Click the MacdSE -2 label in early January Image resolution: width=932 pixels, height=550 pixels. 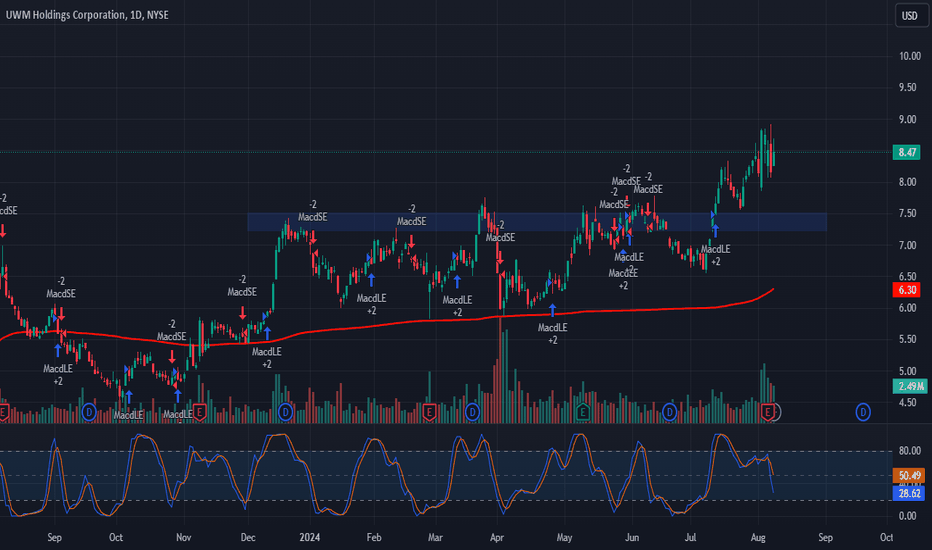click(313, 211)
